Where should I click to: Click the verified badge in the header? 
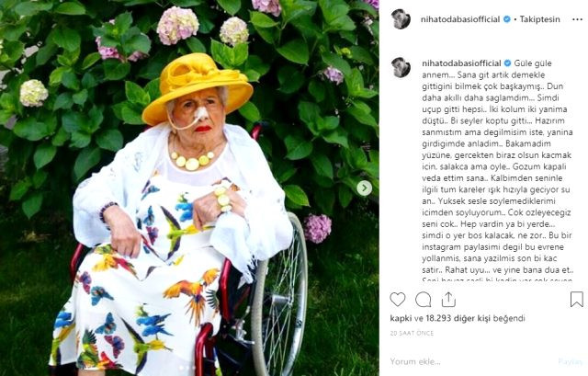click(x=506, y=19)
